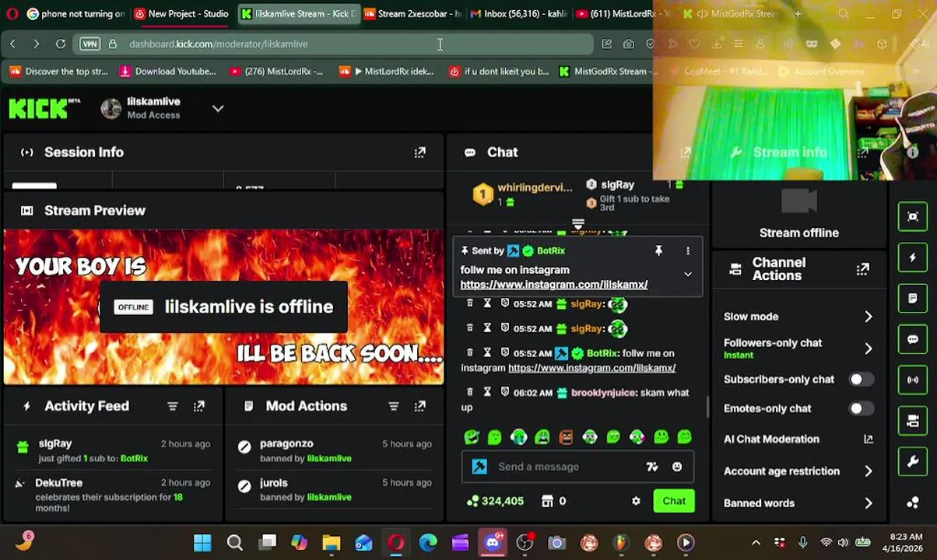937x560 pixels.
Task: Open chat settings gear
Action: pyautogui.click(x=636, y=501)
